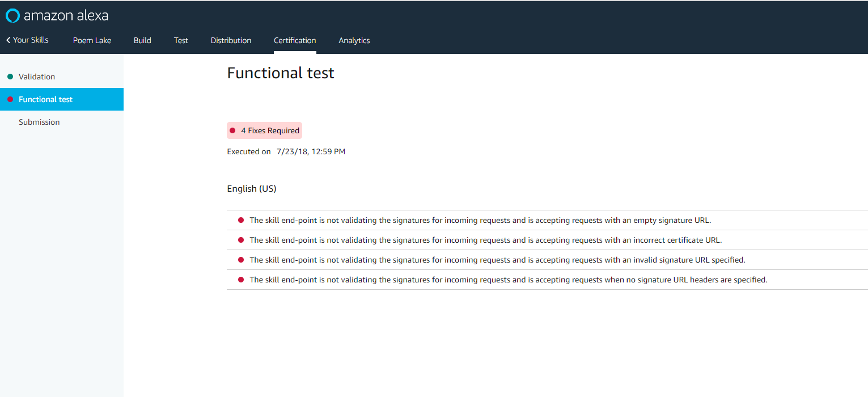Select the incorrect certificate URL error row
This screenshot has width=868, height=397.
(547, 240)
